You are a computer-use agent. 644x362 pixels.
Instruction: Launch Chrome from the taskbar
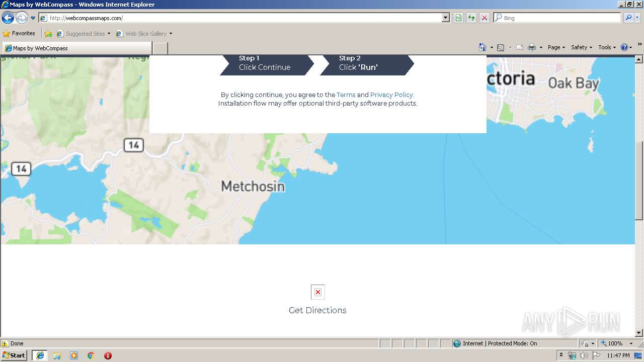click(91, 355)
